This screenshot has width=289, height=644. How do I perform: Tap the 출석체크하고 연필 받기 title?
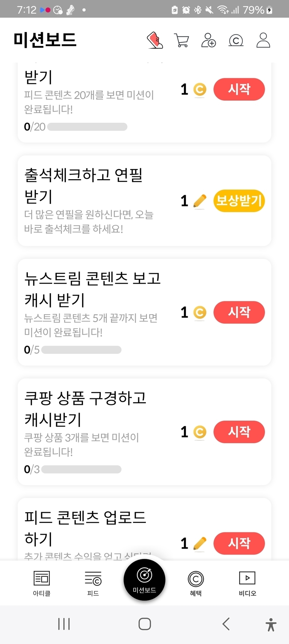[x=84, y=185]
